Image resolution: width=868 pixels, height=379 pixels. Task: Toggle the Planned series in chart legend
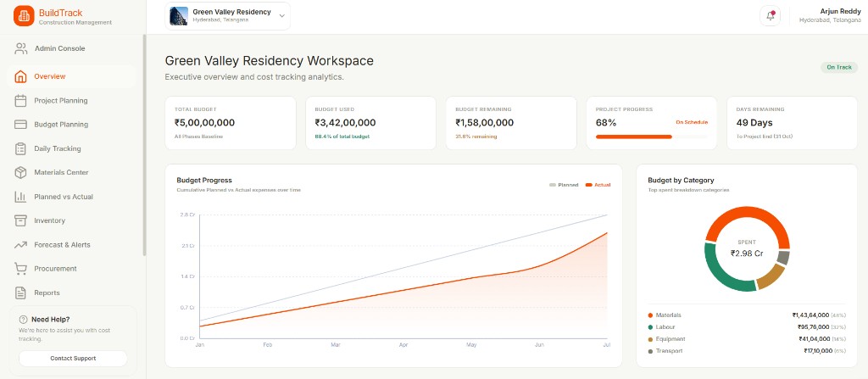click(x=564, y=185)
